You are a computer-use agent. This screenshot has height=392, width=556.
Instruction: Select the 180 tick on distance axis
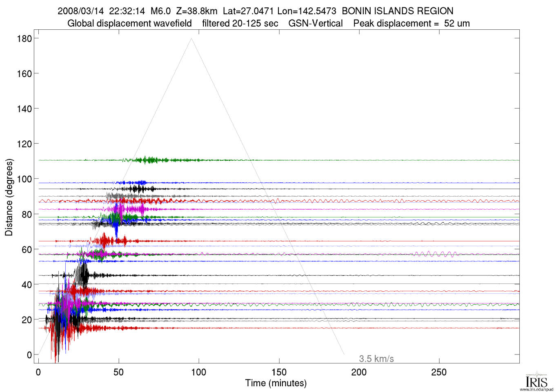[24, 39]
